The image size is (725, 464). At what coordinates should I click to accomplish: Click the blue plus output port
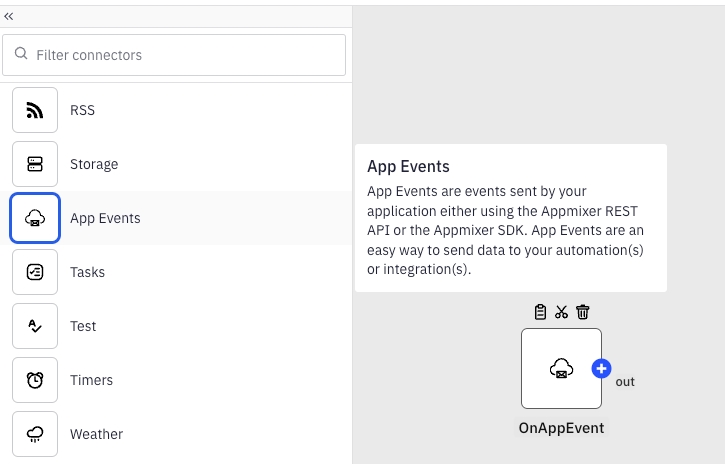coord(601,368)
